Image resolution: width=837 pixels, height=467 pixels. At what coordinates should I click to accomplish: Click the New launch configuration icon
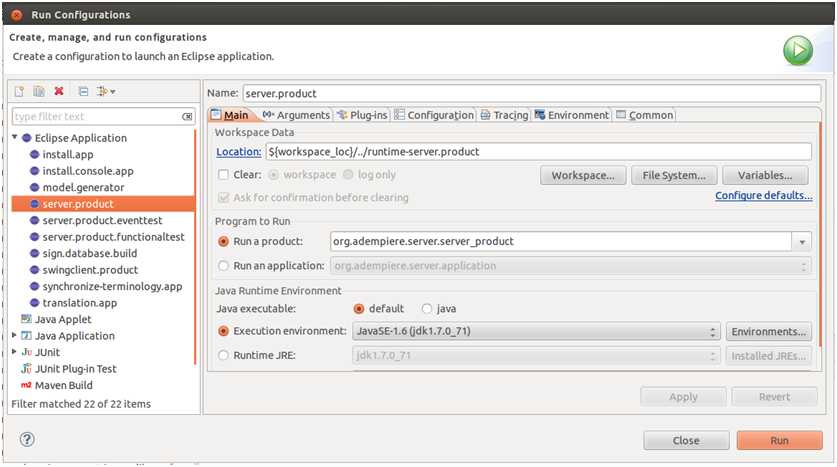point(20,91)
